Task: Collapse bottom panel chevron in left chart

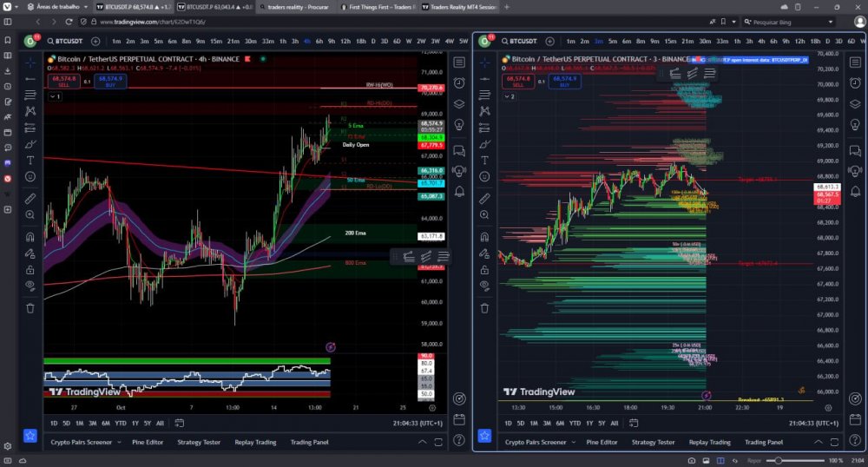Action: click(x=423, y=442)
